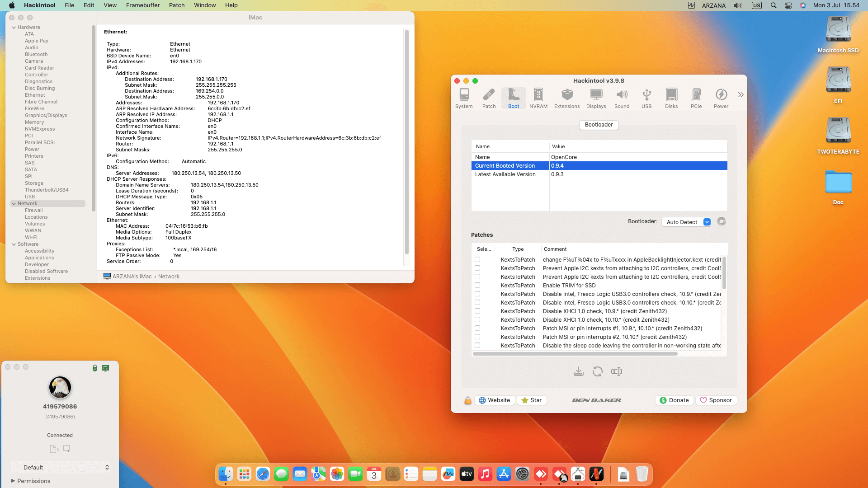This screenshot has height=488, width=868.
Task: Open the Window menu
Action: point(205,5)
